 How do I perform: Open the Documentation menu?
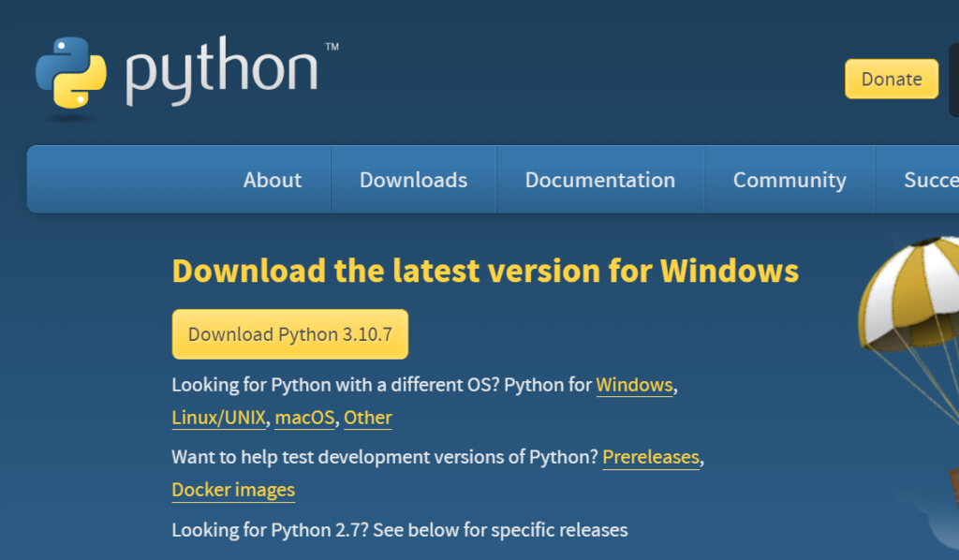(600, 180)
